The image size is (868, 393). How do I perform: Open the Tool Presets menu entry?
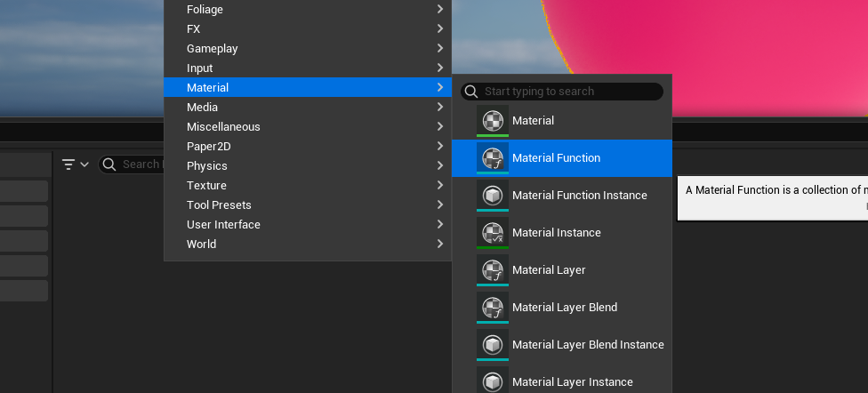(308, 205)
